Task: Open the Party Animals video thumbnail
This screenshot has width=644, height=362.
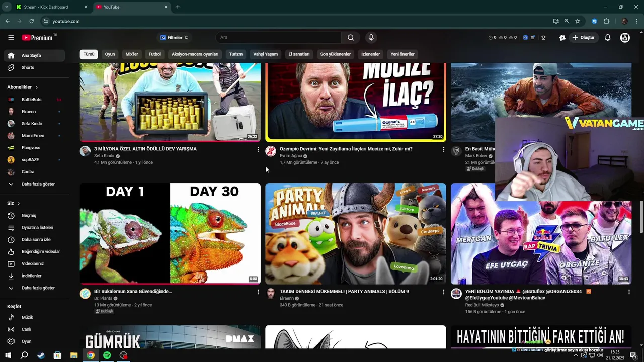Action: (356, 234)
